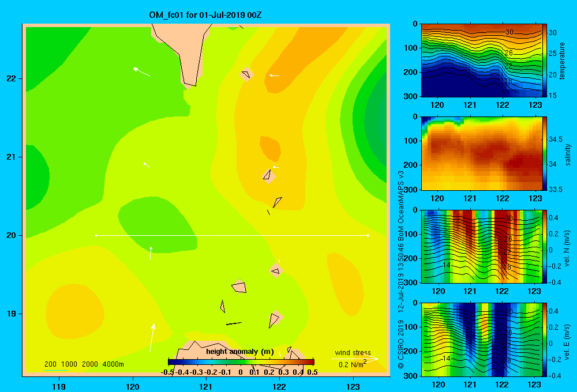Click the 34.5 tick on salinity scale
577x392 pixels.
point(555,140)
